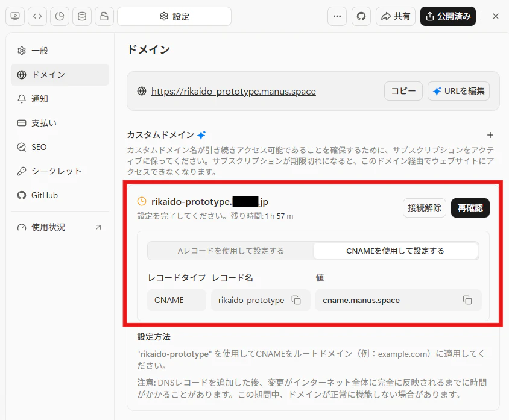
Task: Select ドメイン in the sidebar
Action: 60,75
